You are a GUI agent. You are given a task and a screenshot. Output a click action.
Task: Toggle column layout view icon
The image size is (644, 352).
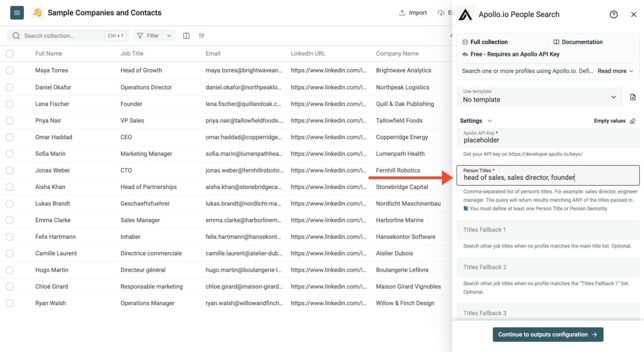pos(186,36)
